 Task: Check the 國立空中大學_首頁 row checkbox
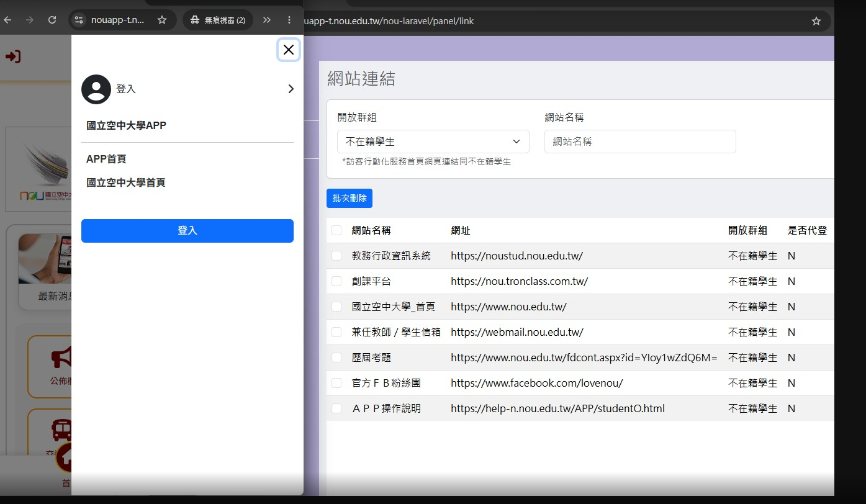(336, 307)
